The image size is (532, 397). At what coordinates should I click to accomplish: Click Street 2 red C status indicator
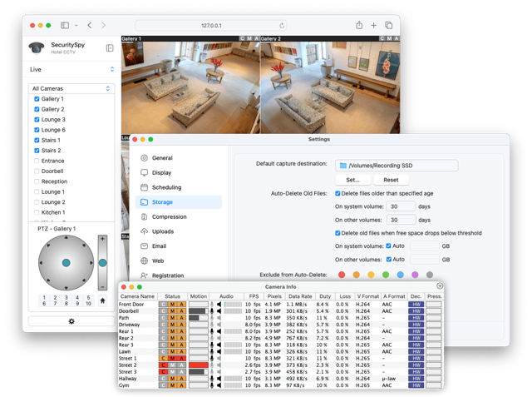pyautogui.click(x=163, y=365)
